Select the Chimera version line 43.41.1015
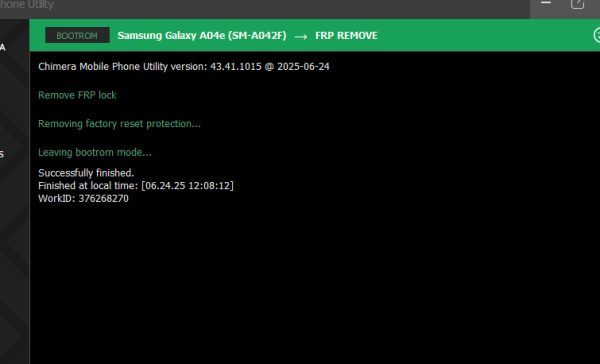The width and height of the screenshot is (600, 364). pyautogui.click(x=184, y=67)
